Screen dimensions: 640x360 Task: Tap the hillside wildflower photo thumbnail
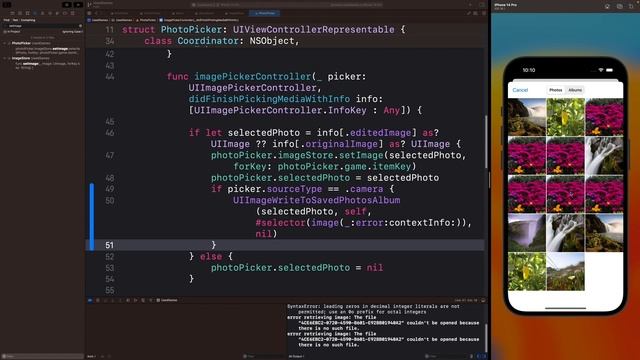coord(565,271)
